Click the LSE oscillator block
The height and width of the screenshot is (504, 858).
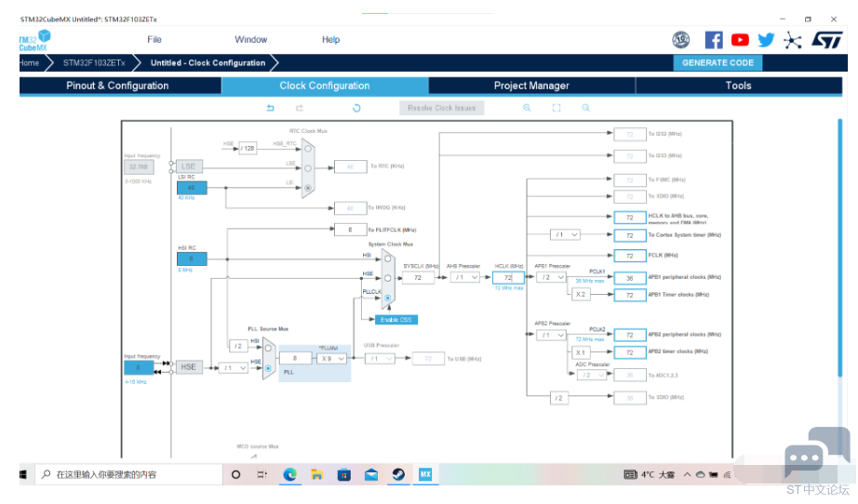[189, 166]
